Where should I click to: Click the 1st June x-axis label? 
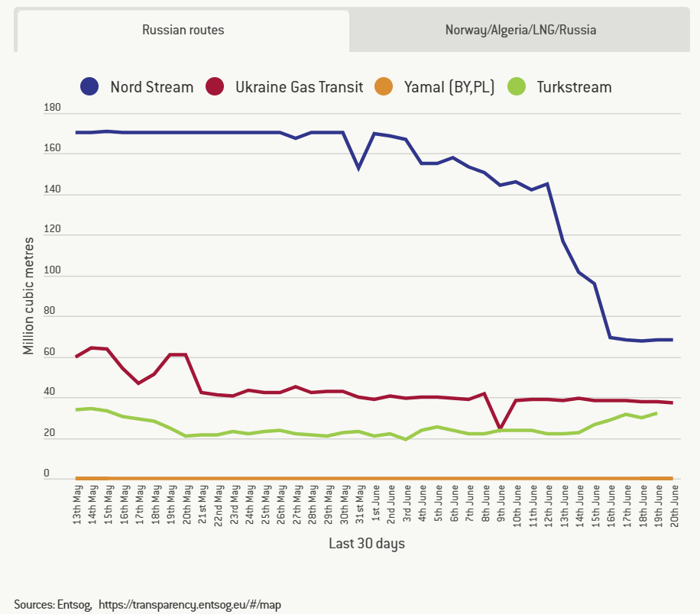[x=374, y=503]
